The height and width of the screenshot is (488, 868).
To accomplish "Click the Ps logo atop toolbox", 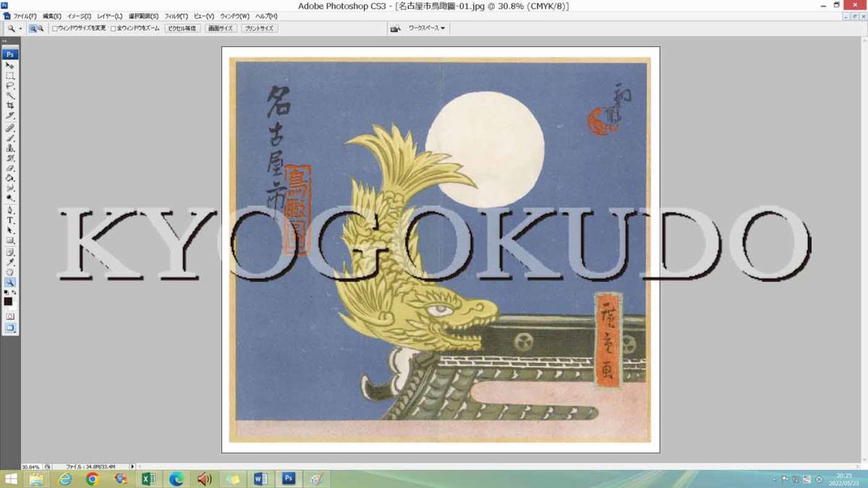I will 10,54.
